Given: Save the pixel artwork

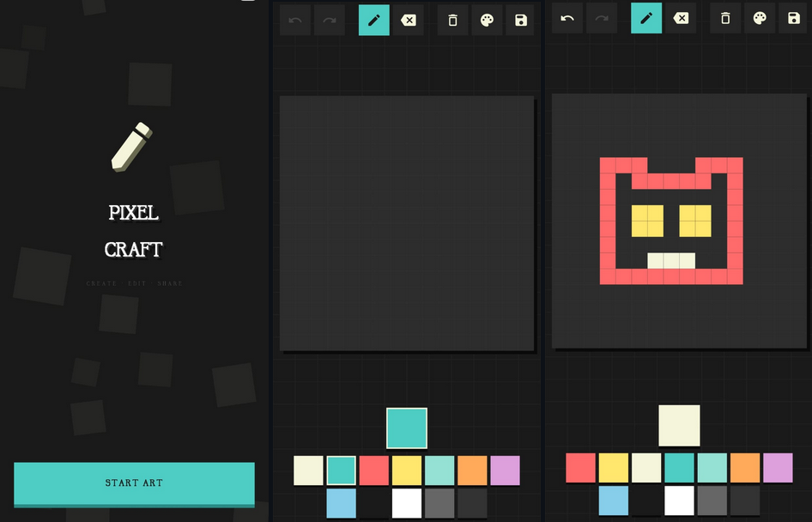Looking at the screenshot, I should tap(520, 20).
